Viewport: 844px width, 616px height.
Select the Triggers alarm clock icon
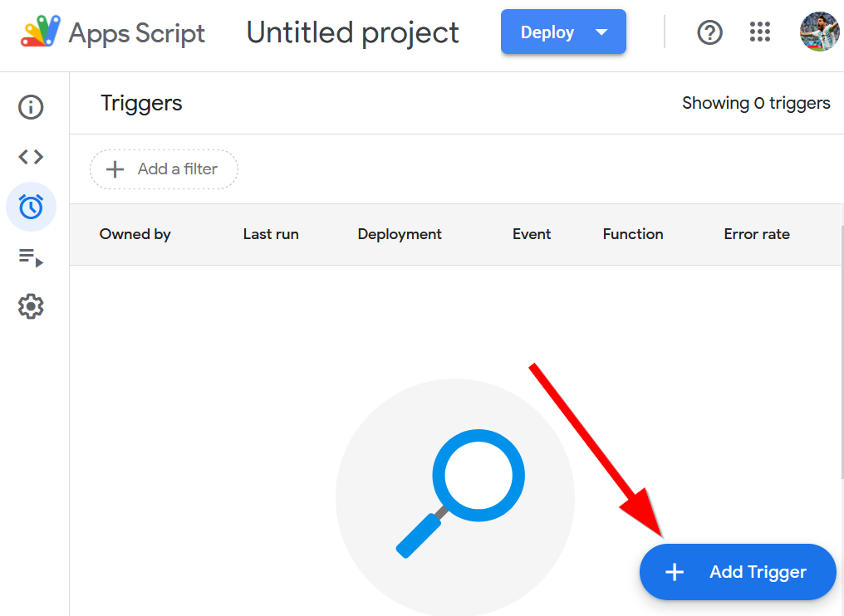(31, 207)
